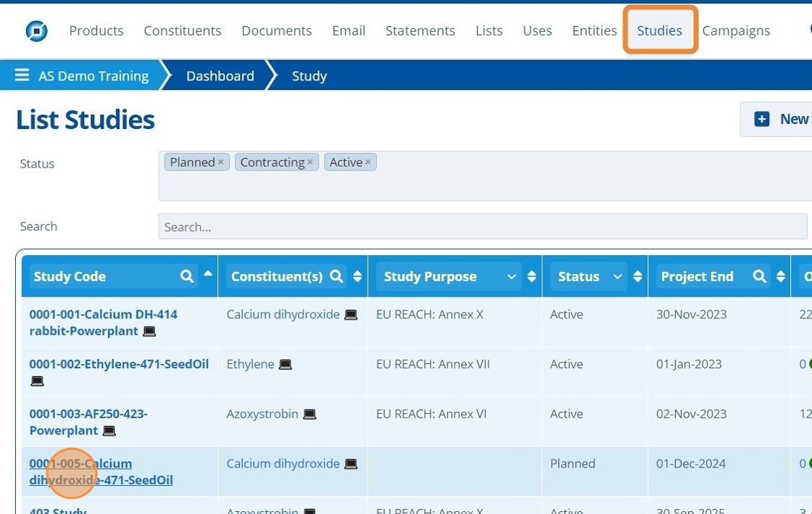Screen dimensions: 812x514
Task: Open study 0001-002-Ethylene-471-SeedOil
Action: point(119,364)
